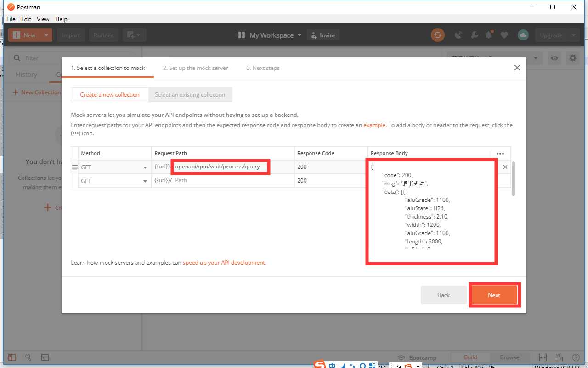588x368 pixels.
Task: Open the capture requests satellite icon
Action: point(458,35)
